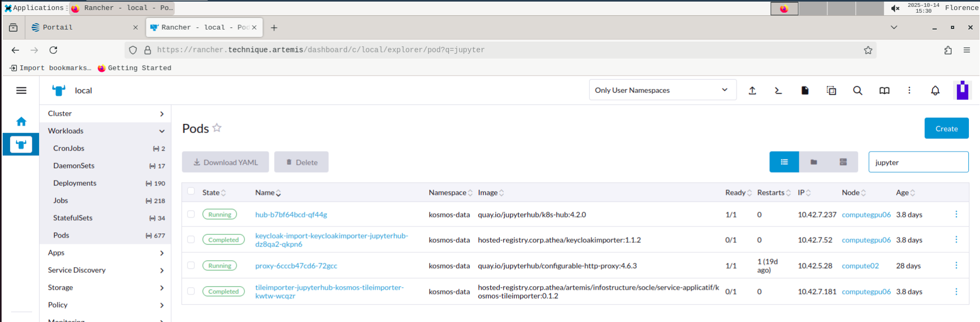Open the Only User Namespaces dropdown
The height and width of the screenshot is (322, 980).
(662, 90)
